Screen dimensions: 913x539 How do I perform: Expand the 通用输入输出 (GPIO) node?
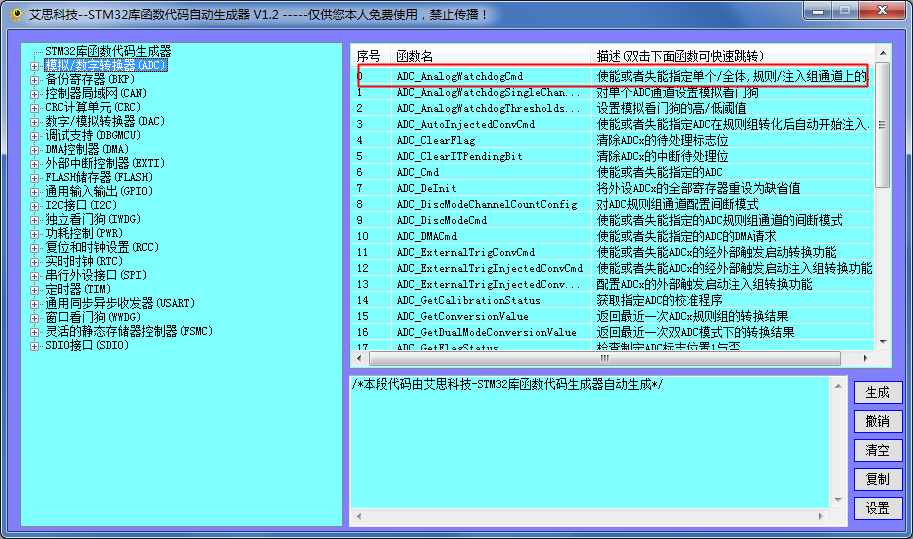pos(34,192)
